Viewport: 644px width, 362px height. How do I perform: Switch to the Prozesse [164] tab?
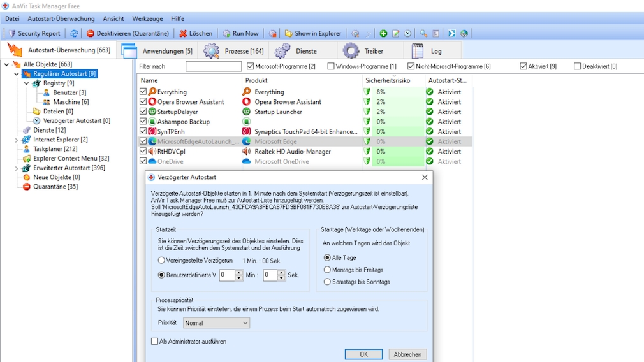tap(234, 51)
